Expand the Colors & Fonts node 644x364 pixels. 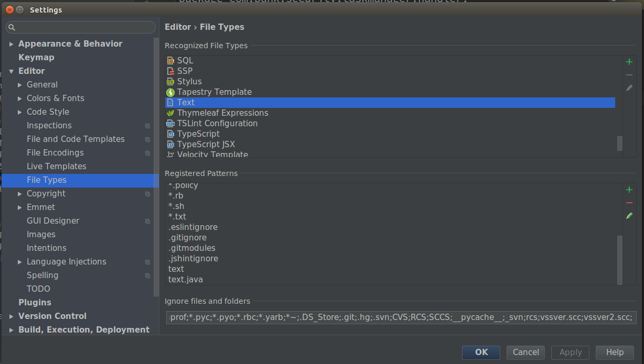(20, 98)
